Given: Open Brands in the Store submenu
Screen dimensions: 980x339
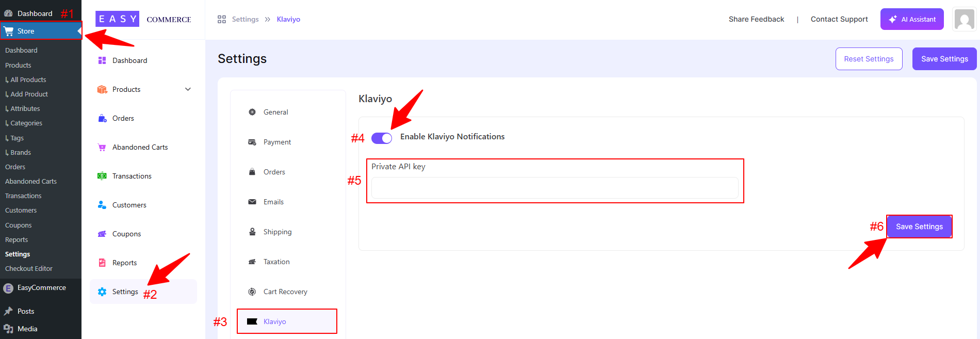Looking at the screenshot, I should (21, 152).
